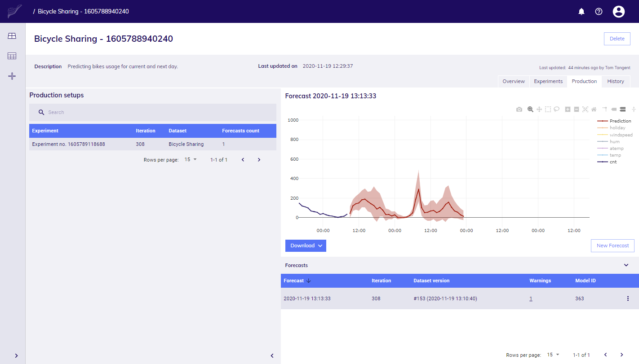Screen dimensions: 639x364
Task: Open Rows per page dropdown in Production setups
Action: (191, 159)
